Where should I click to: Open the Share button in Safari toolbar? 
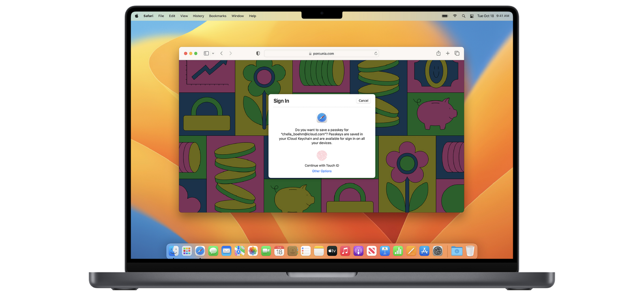(x=438, y=53)
